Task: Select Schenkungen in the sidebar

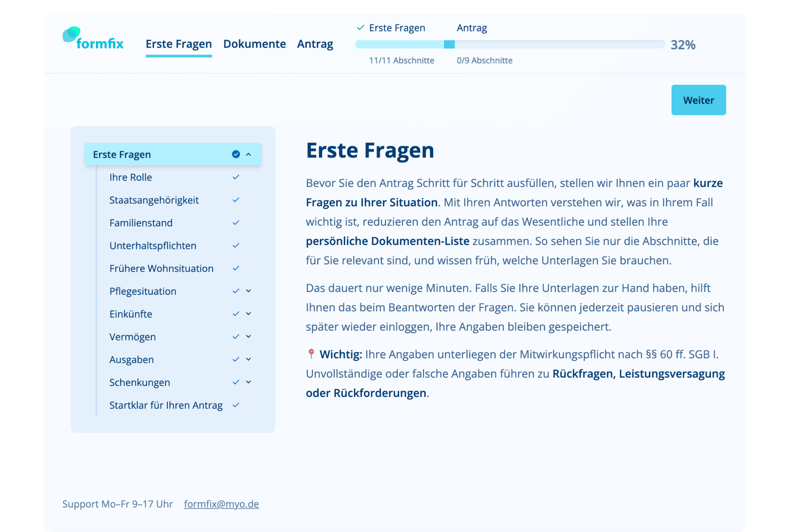Action: coord(140,382)
